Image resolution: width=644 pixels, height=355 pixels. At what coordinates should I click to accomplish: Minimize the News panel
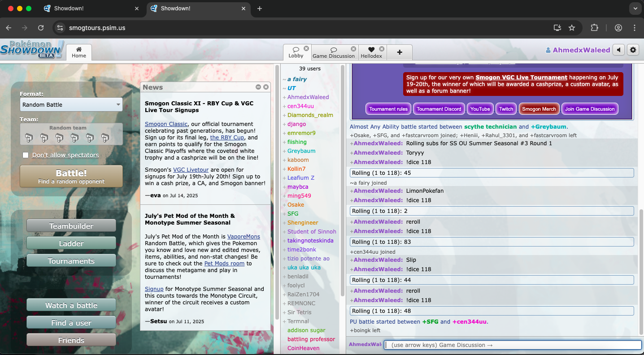coord(258,87)
